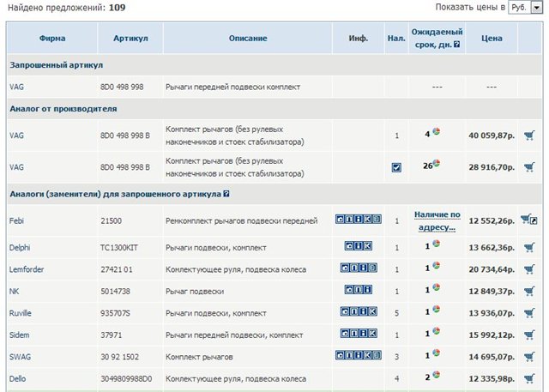Open the SWAG brand link

(20, 357)
